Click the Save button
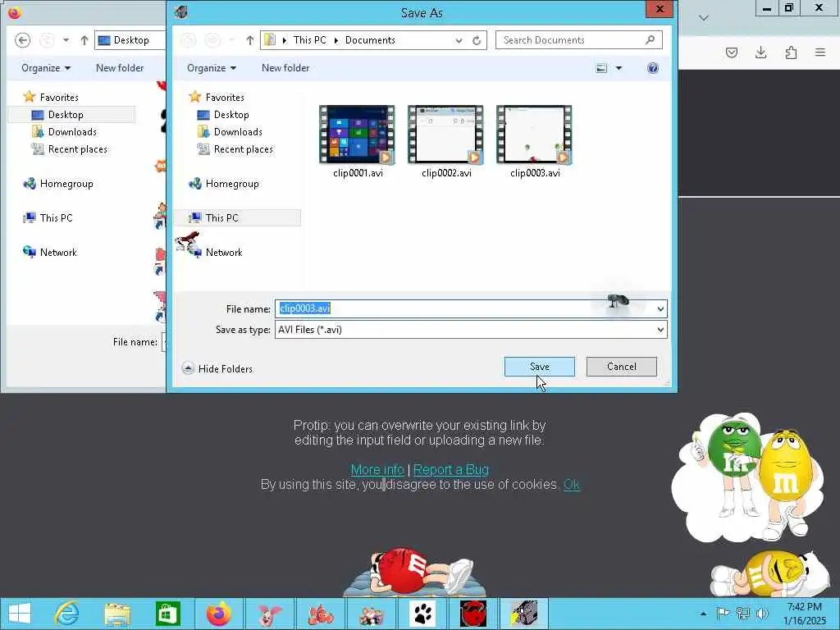Screen dimensions: 840x630 coord(540,367)
